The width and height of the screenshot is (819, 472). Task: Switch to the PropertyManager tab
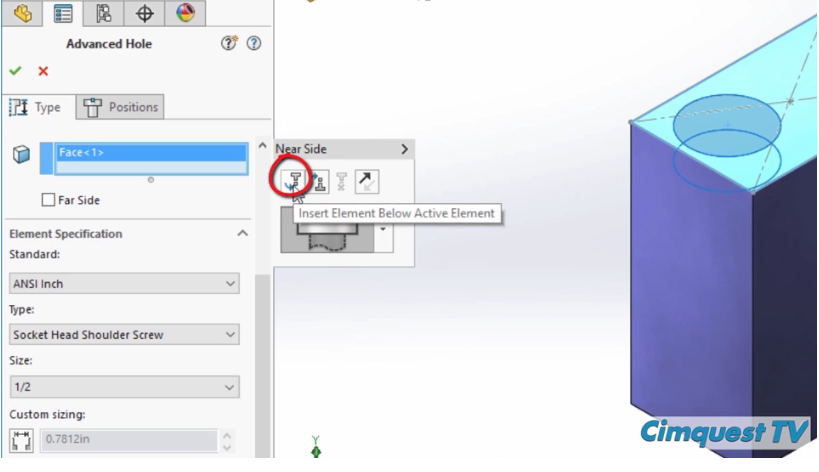click(63, 13)
